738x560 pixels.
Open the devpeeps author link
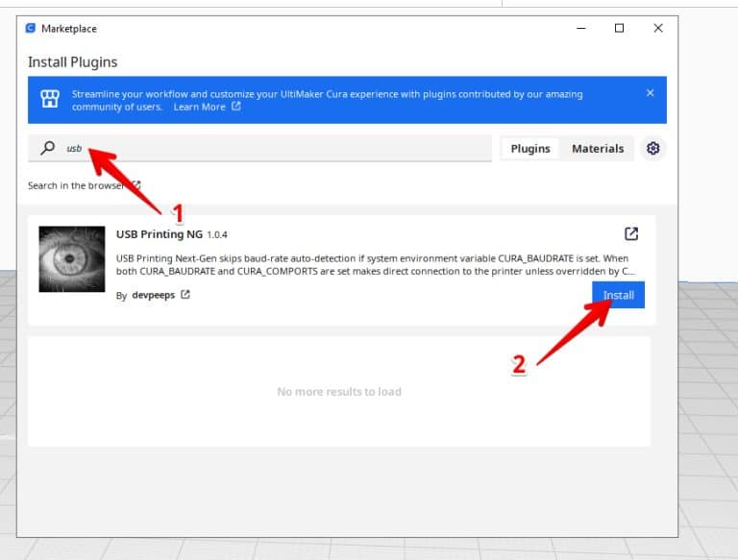154,295
